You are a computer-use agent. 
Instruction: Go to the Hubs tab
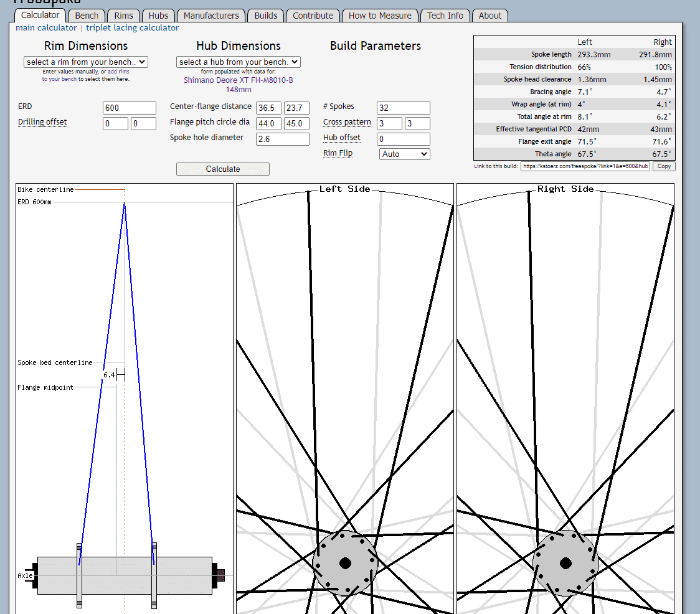tap(158, 16)
